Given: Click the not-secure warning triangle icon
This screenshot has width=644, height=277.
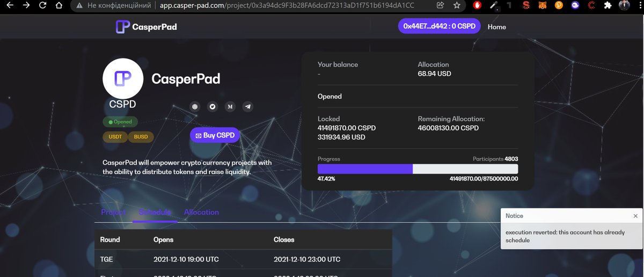Looking at the screenshot, I should pyautogui.click(x=79, y=6).
